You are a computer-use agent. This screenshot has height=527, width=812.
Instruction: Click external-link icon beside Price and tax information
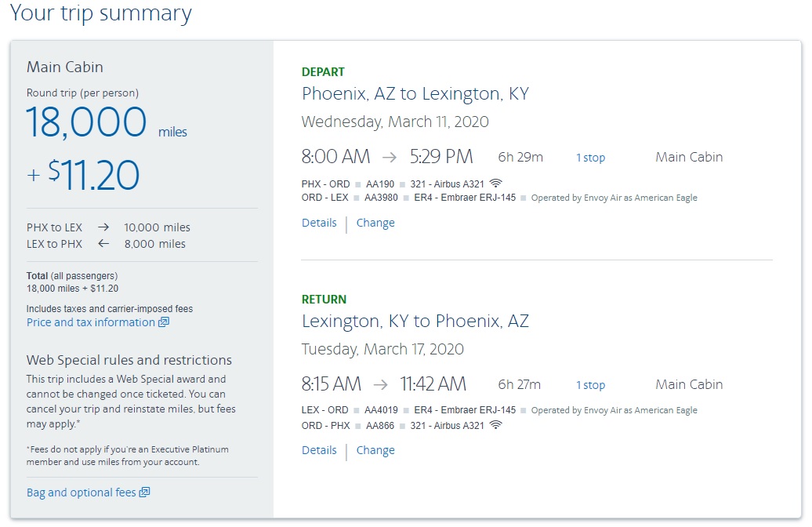coord(164,322)
